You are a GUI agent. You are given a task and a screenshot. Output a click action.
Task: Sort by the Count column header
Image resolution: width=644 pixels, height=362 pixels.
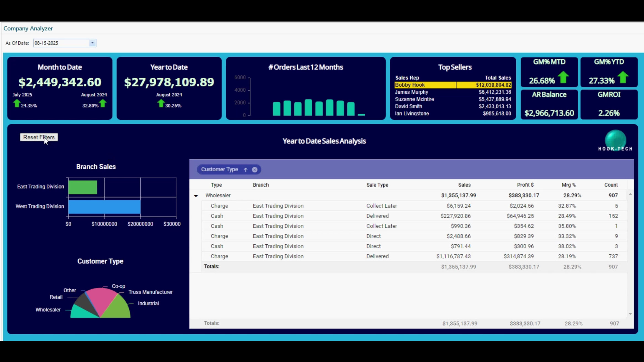[x=611, y=185]
